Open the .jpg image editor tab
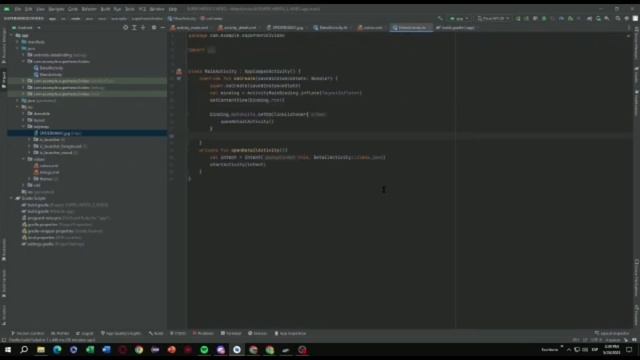This screenshot has height=360, width=640. [x=285, y=28]
